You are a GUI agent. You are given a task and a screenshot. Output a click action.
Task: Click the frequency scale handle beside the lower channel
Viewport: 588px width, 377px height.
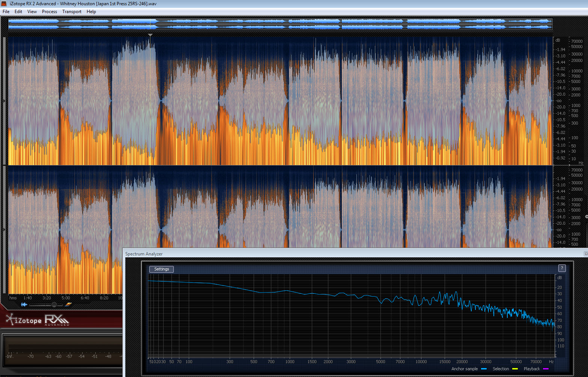[x=586, y=217]
